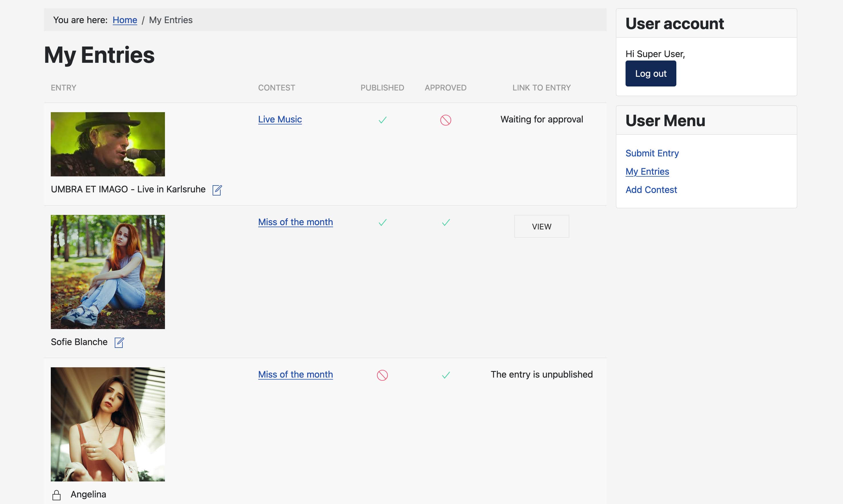Click the 'Waiting for approval' text
This screenshot has height=504, width=843.
(542, 119)
